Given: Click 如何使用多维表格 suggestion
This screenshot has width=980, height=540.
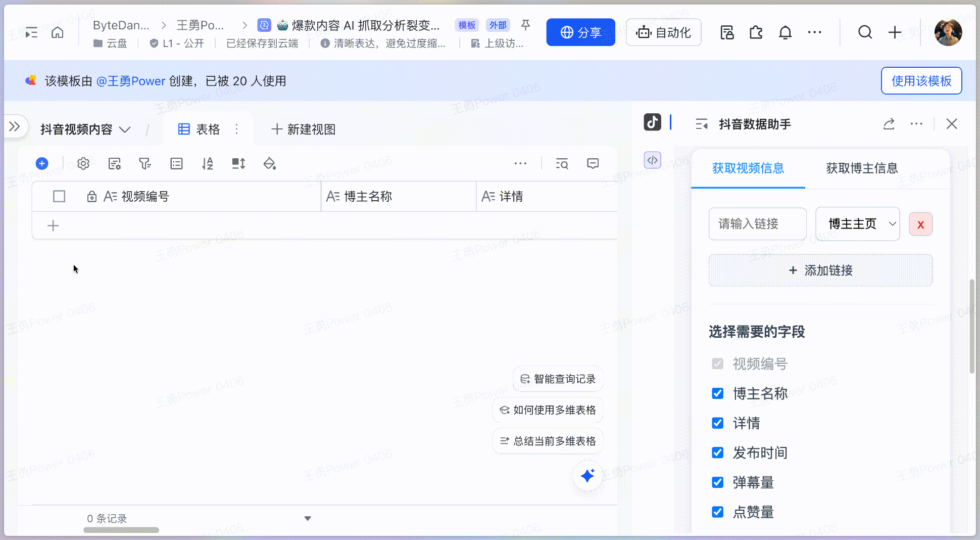Looking at the screenshot, I should coord(548,410).
